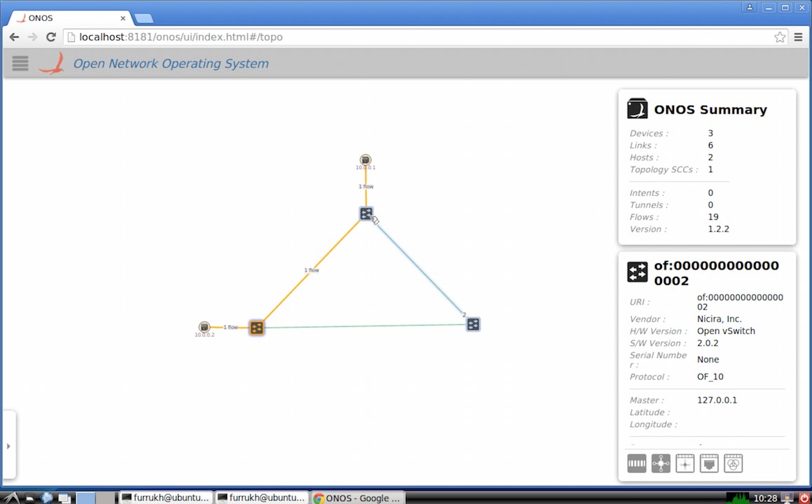Open a new browser tab
Viewport: 812px width, 504px height.
144,19
